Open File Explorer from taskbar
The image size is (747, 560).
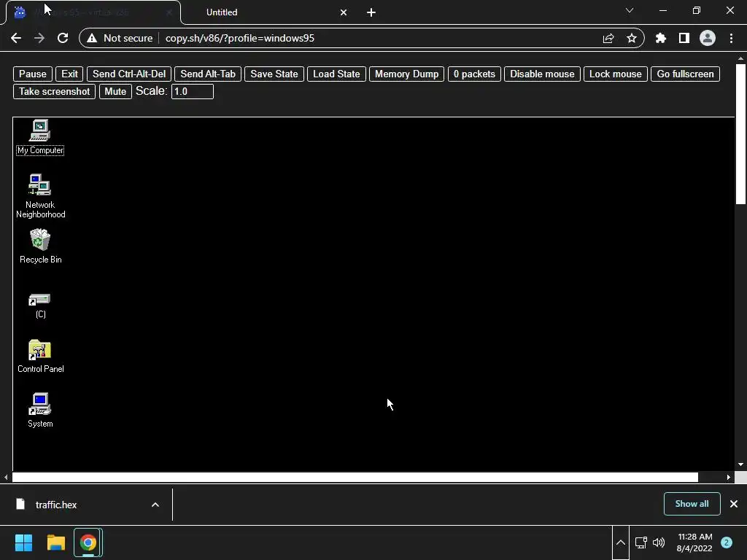click(55, 542)
